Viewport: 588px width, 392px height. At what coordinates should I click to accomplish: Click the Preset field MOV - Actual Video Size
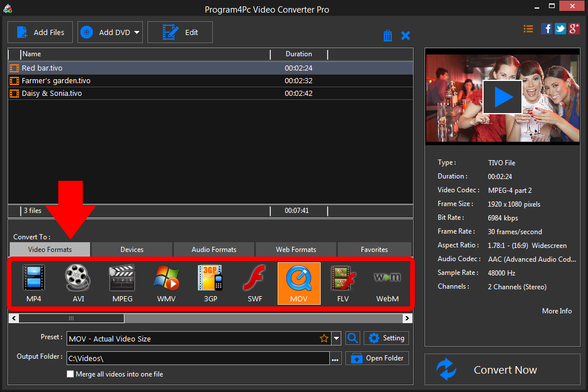point(199,339)
